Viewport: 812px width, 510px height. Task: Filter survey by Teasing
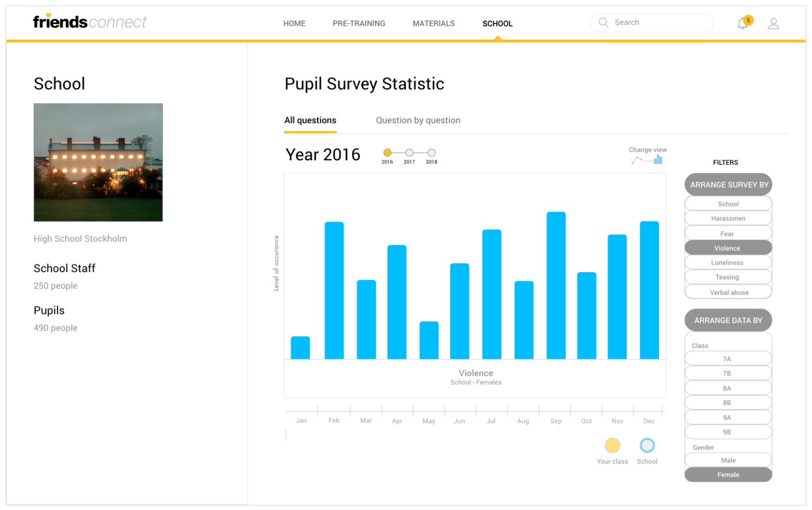coord(729,277)
